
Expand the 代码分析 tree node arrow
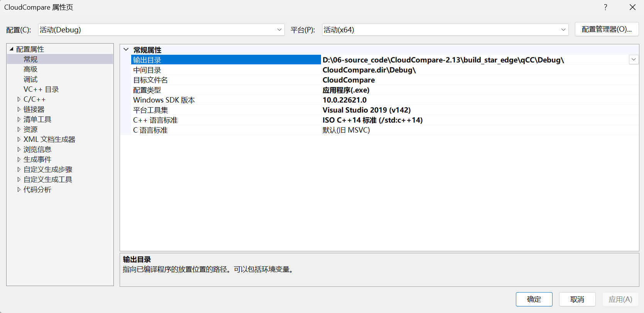tap(19, 189)
